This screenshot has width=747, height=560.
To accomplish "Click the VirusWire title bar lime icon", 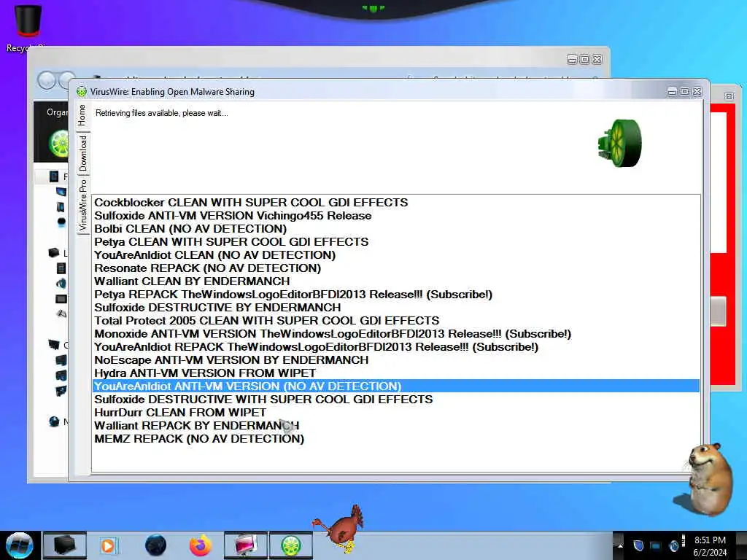I will point(82,91).
